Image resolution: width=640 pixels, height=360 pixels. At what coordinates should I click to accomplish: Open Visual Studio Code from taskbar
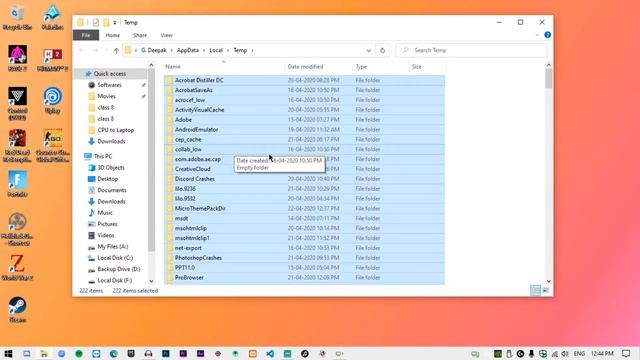point(270,353)
